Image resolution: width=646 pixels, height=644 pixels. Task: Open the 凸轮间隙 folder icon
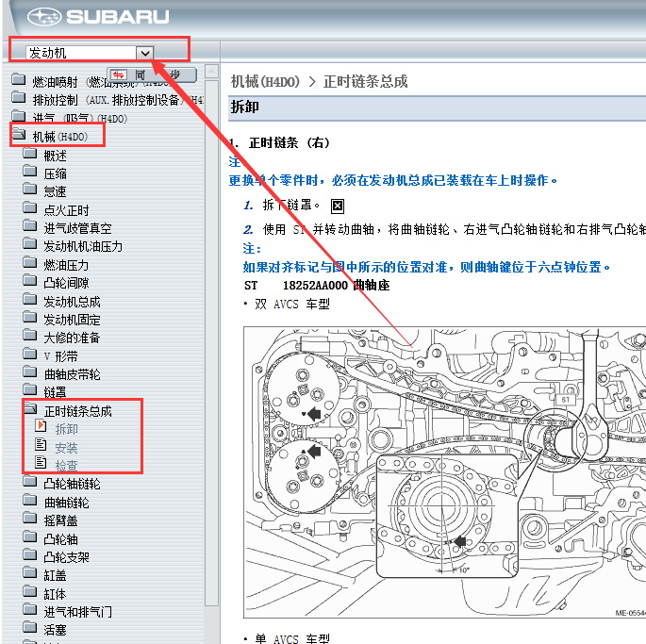[x=29, y=281]
